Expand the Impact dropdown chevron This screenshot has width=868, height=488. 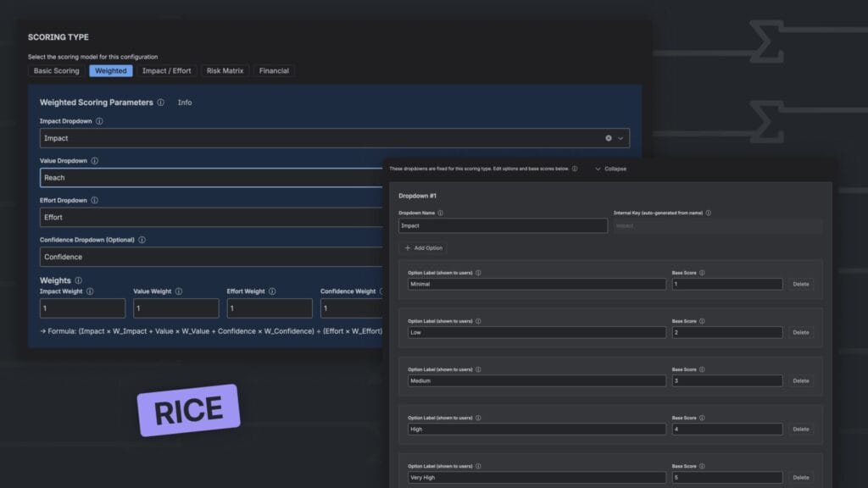(620, 138)
